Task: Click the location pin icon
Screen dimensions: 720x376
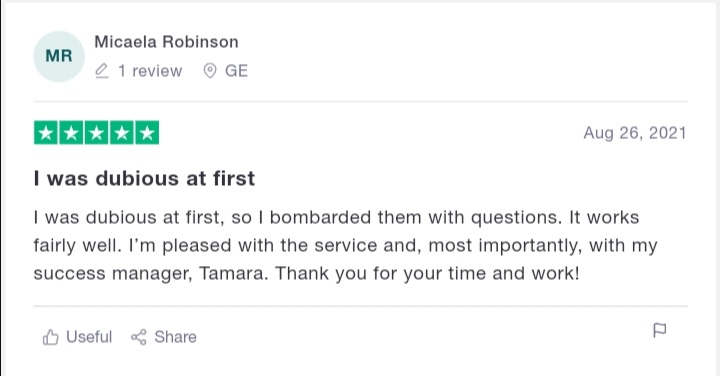Action: [x=210, y=71]
